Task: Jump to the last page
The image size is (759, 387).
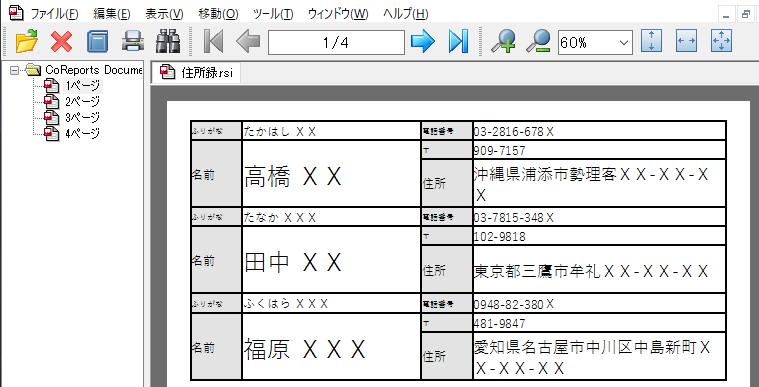Action: [458, 42]
